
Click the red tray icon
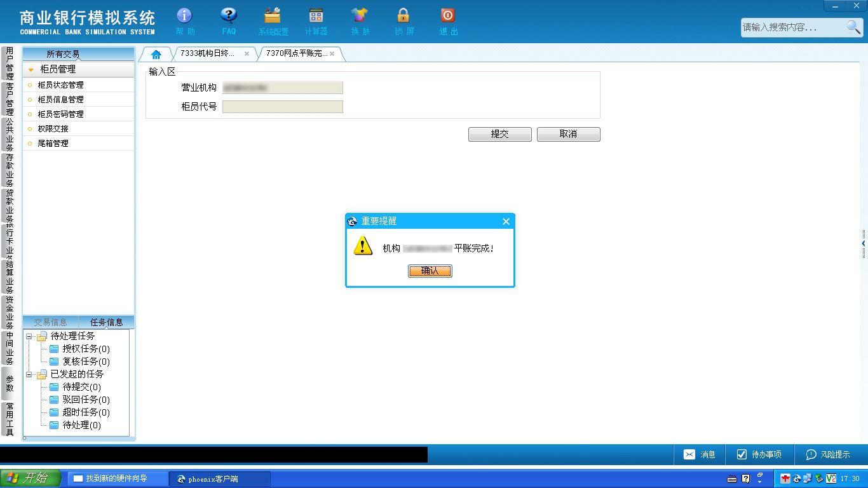(785, 478)
